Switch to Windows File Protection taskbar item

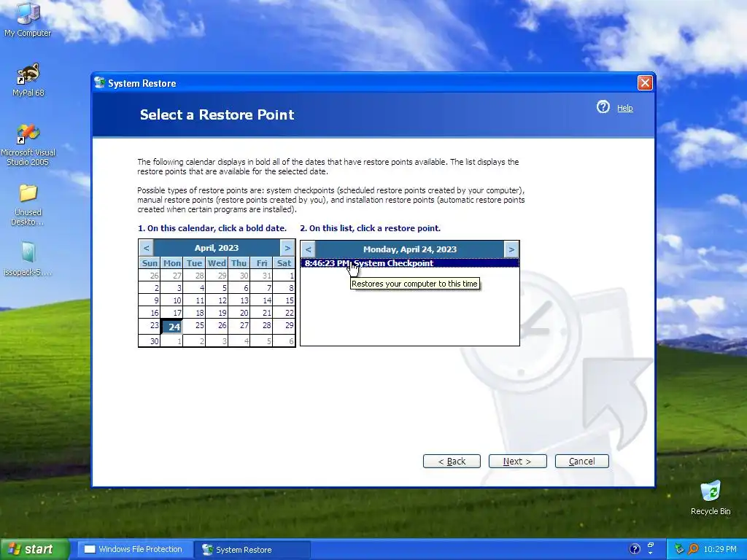click(135, 549)
